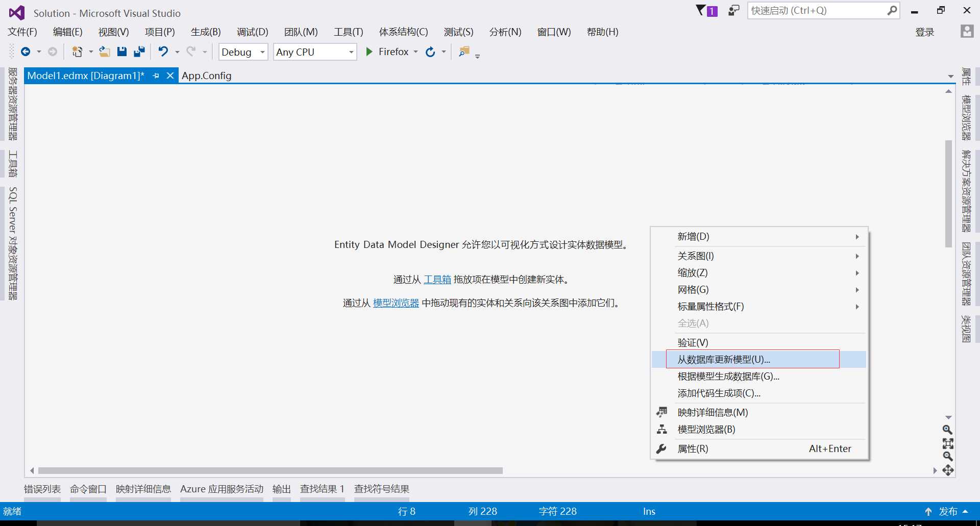Click the undo icon
The height and width of the screenshot is (526, 980).
point(163,52)
